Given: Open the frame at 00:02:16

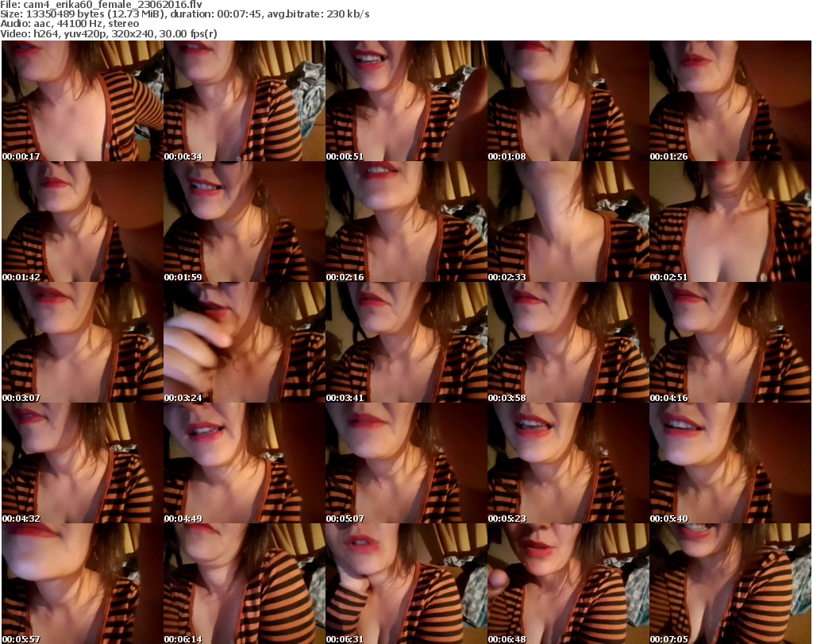Looking at the screenshot, I should tap(406, 222).
